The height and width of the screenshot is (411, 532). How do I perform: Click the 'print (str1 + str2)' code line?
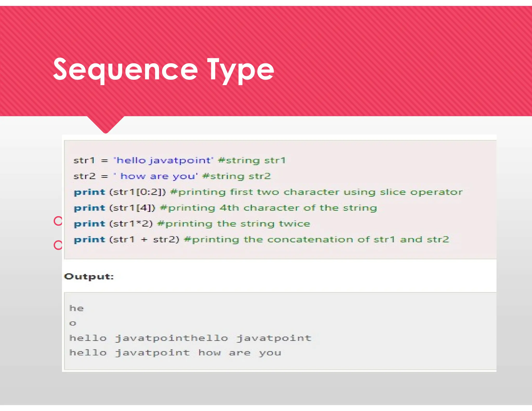click(x=261, y=240)
